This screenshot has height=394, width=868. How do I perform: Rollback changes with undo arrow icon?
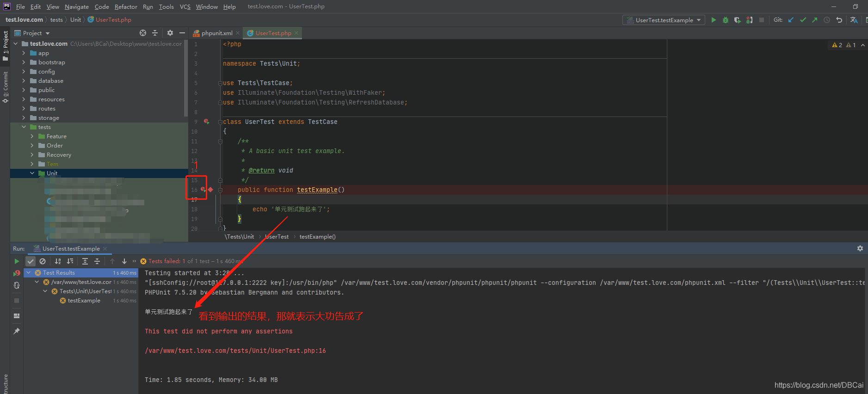coord(839,20)
